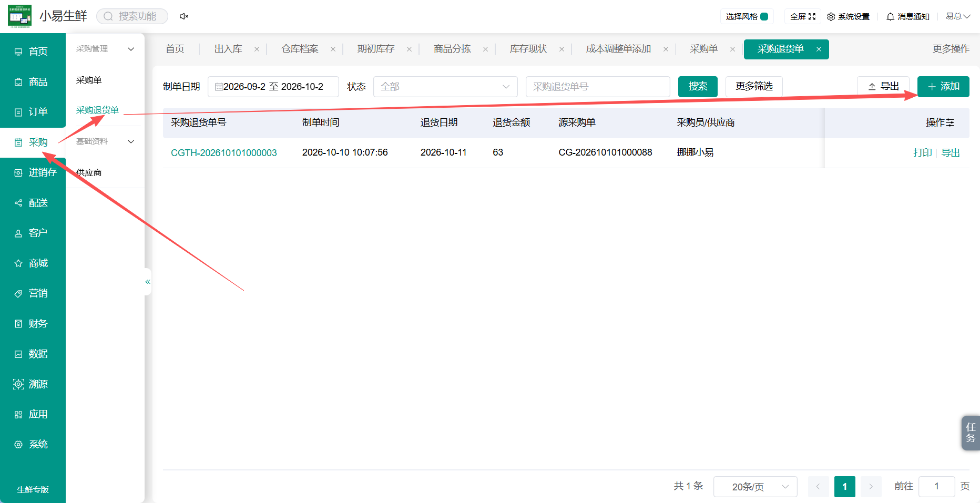Click 打印 in the order row

[922, 153]
